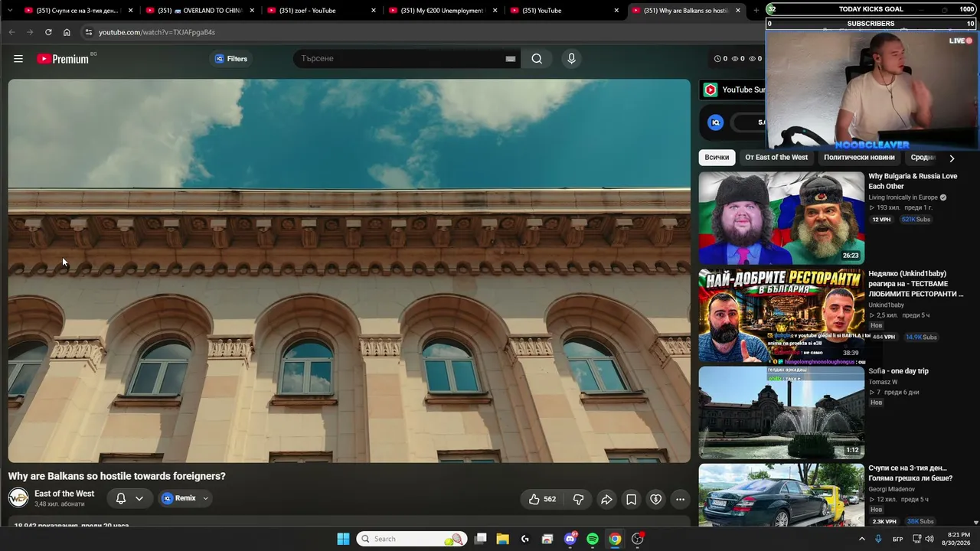Switch to '(351) YouTube' tab

click(x=563, y=11)
